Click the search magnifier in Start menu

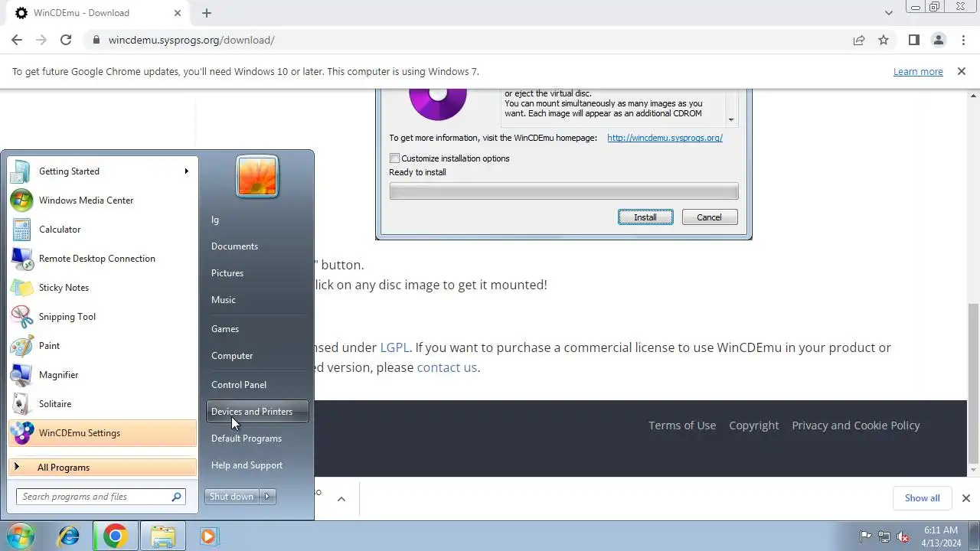(x=176, y=497)
